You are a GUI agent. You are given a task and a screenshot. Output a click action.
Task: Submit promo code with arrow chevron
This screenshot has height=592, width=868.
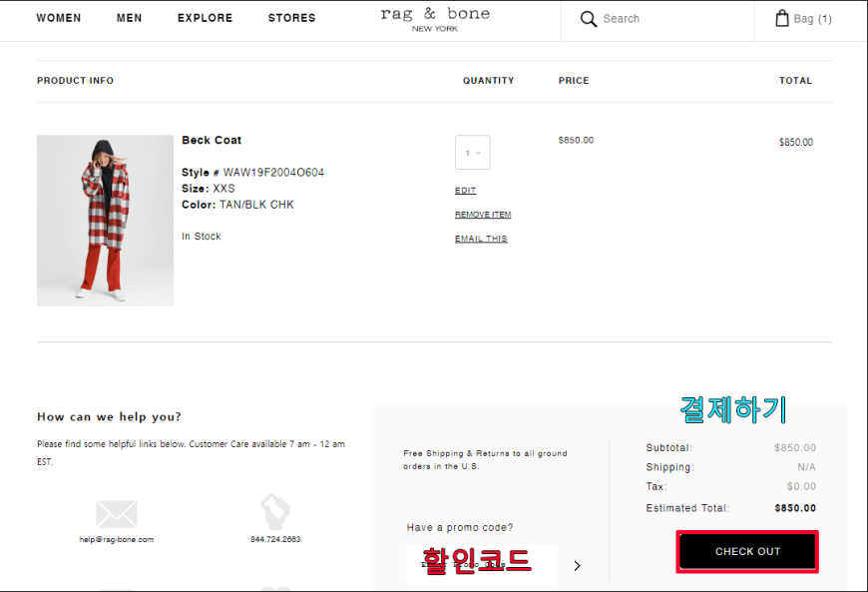coord(577,565)
